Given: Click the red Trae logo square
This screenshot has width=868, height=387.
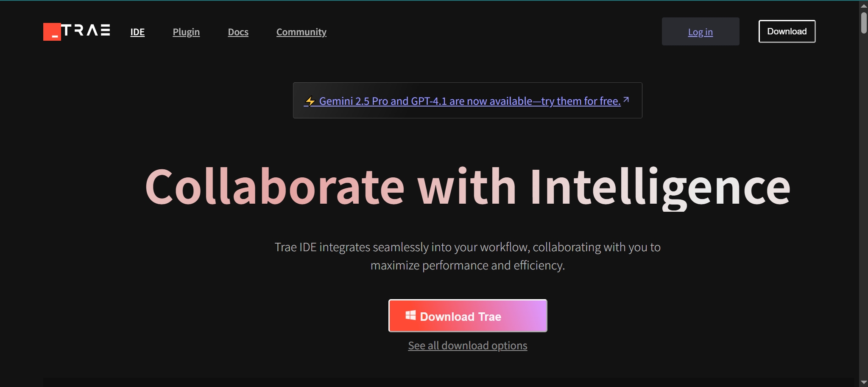Looking at the screenshot, I should (x=52, y=32).
